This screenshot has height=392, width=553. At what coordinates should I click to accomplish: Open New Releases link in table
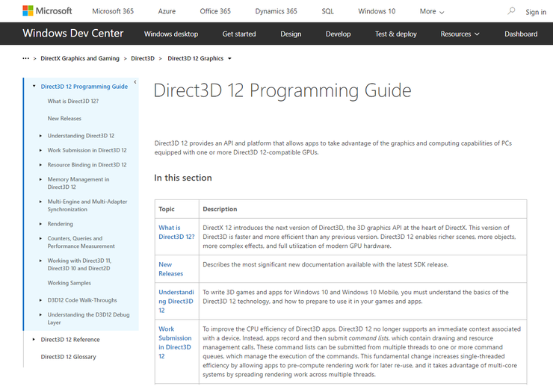pyautogui.click(x=170, y=269)
